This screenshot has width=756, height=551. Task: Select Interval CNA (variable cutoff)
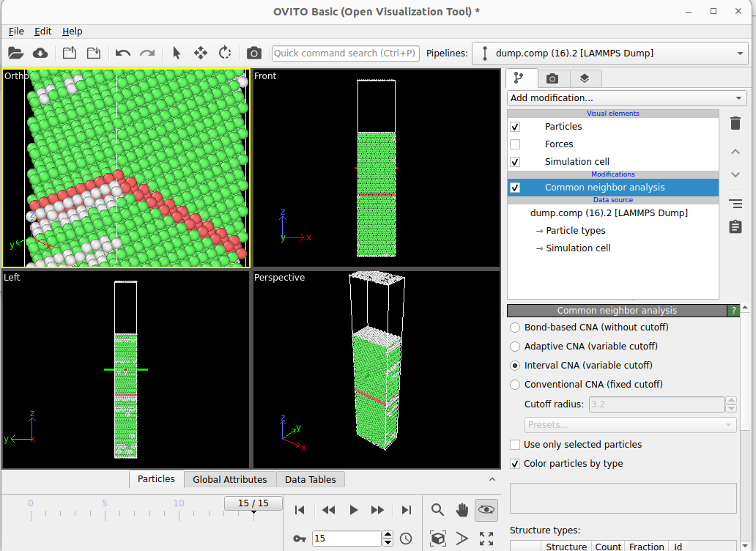[515, 366]
